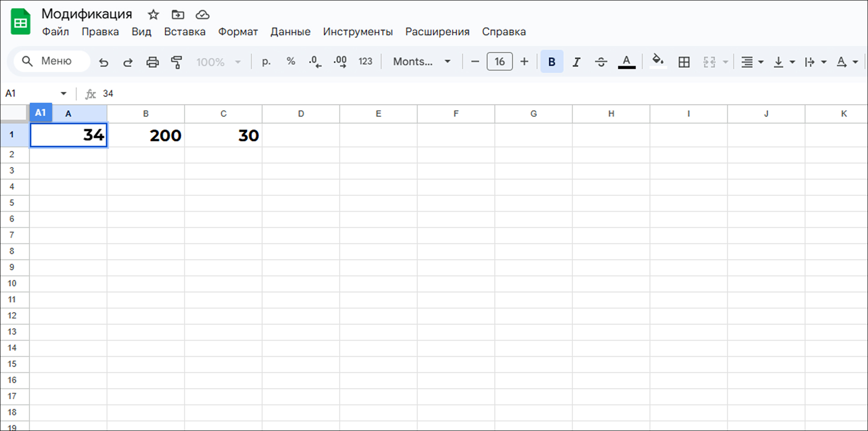Select cell A1 containing 34

point(68,135)
